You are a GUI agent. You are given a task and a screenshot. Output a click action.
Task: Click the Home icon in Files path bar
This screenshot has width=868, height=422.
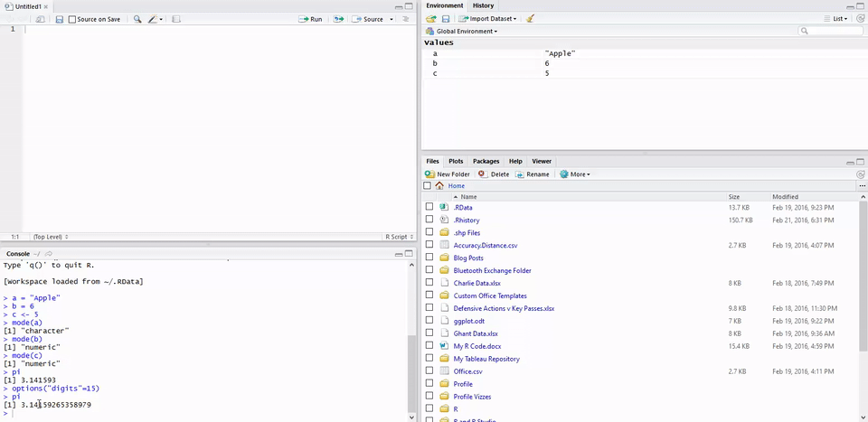(439, 185)
